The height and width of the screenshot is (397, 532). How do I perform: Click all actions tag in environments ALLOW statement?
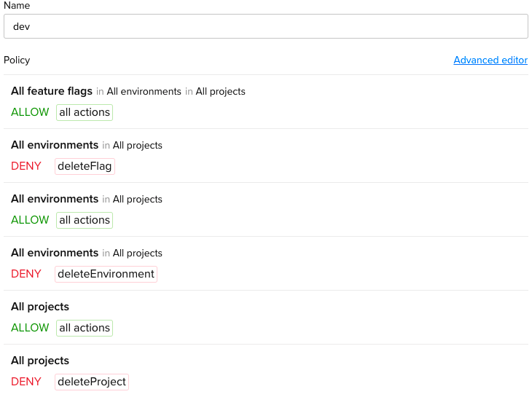(x=85, y=220)
